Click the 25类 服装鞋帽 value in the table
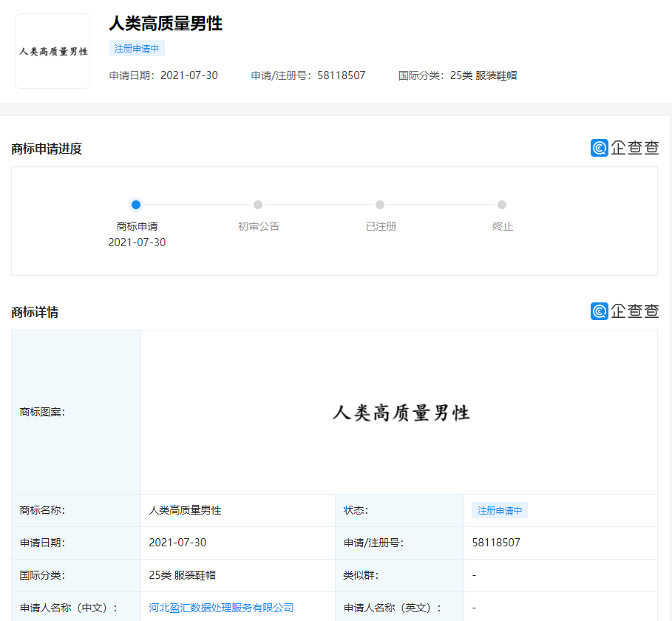This screenshot has width=672, height=621. [182, 575]
